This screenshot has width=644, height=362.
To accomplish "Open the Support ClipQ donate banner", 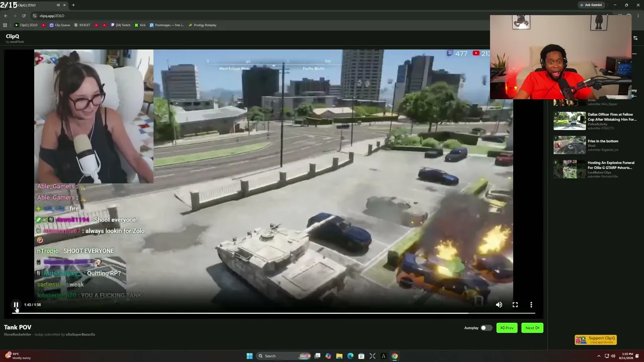I will click(596, 340).
